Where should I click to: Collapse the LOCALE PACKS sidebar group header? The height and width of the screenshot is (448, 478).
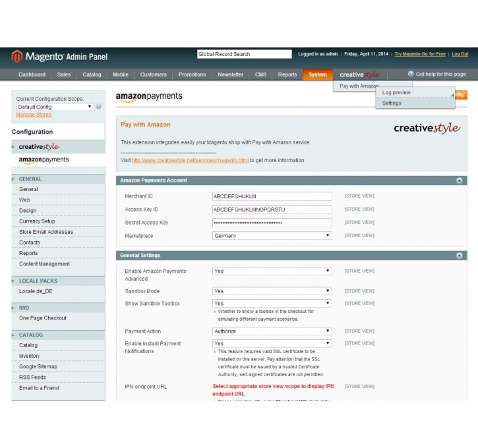[58, 281]
